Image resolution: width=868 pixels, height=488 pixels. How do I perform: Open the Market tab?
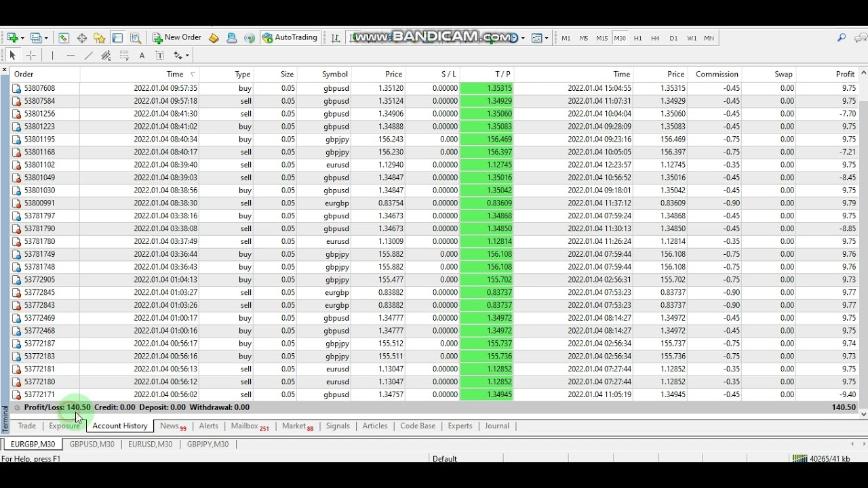tap(297, 426)
